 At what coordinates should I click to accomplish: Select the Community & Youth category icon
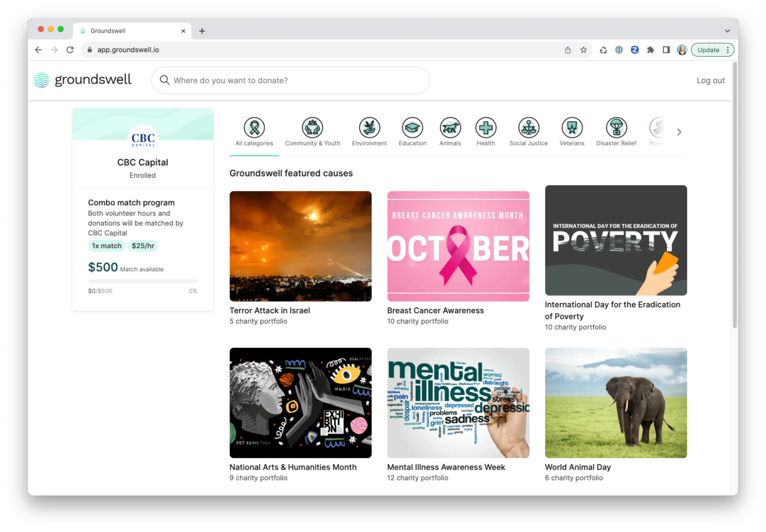[312, 128]
